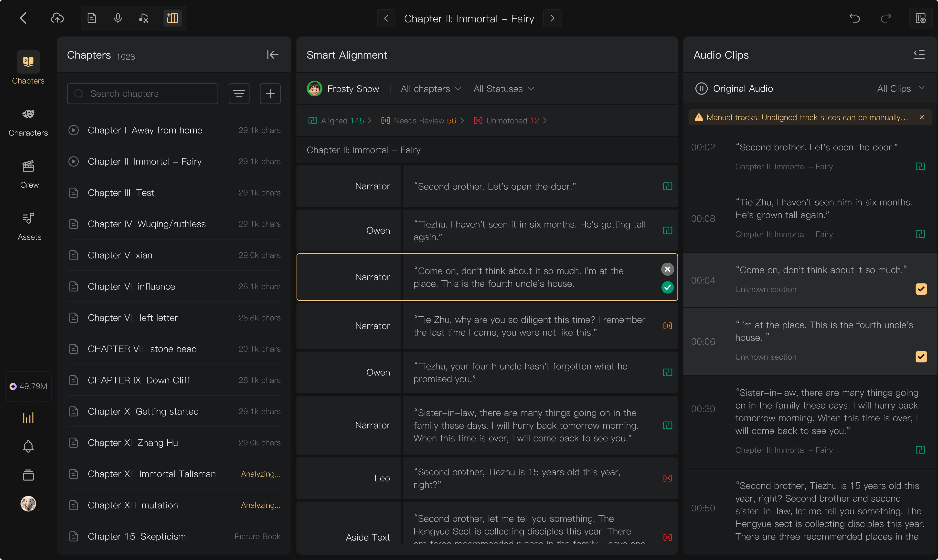Open the panel settings icon at top right
The width and height of the screenshot is (938, 560).
921,18
